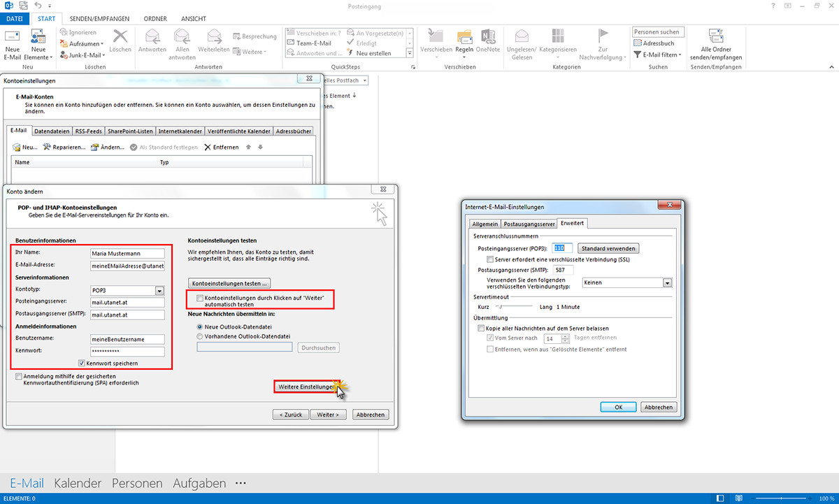Viewport: 839px width, 504px height.
Task: Confirm Internet-E-Mail-Einstellungen with OK
Action: 619,407
